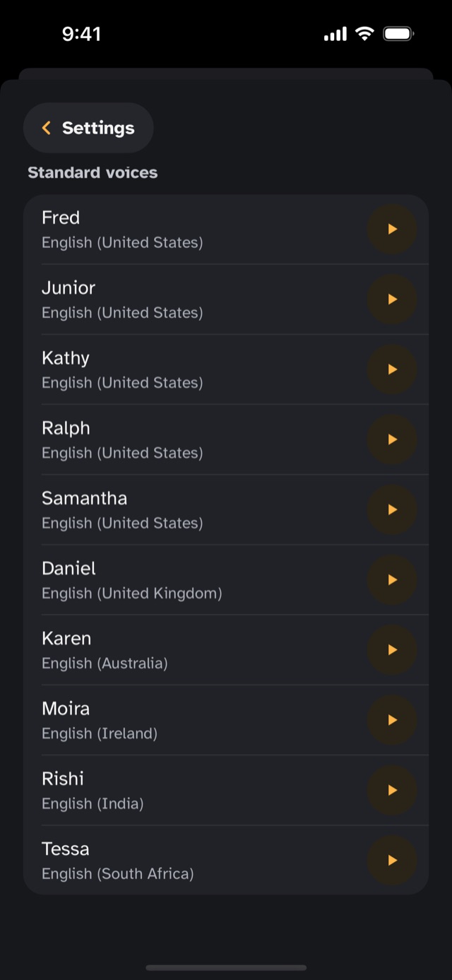Viewport: 452px width, 980px height.
Task: Select Tessa English South Africa voice
Action: click(x=226, y=860)
